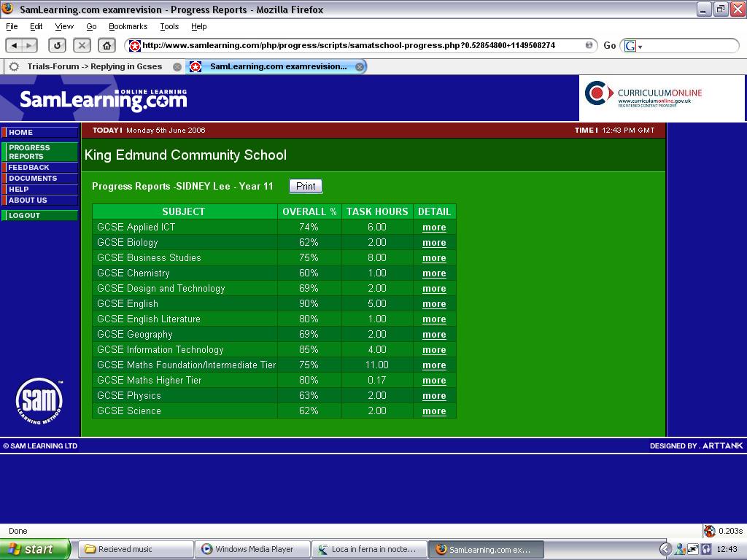Viewport: 747px width, 560px height.
Task: Open DOCUMENTS in the sidebar
Action: [x=40, y=179]
